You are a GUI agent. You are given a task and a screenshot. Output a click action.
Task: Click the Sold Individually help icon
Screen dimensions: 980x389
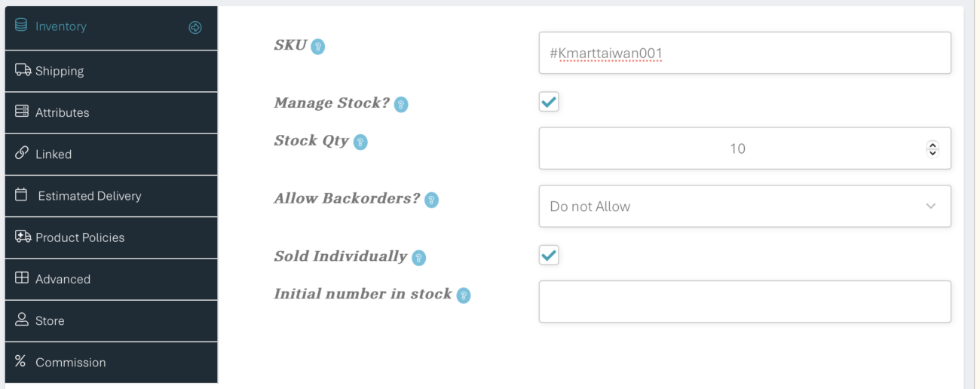[418, 258]
